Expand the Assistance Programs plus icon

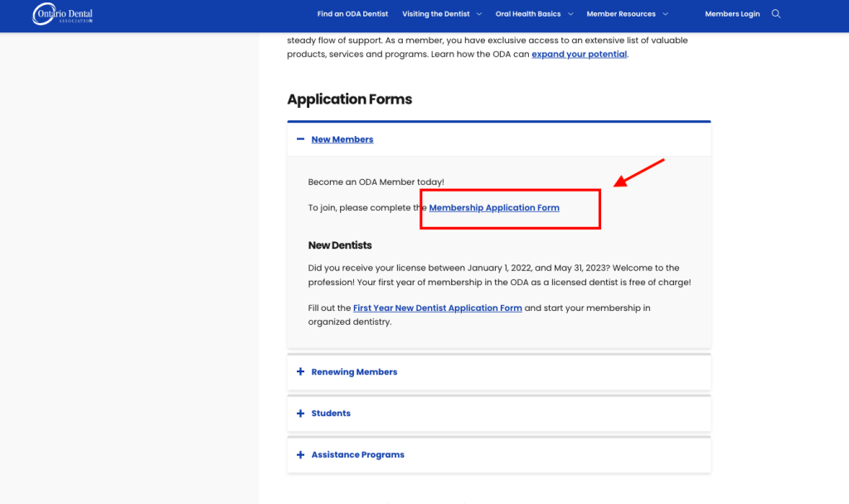coord(300,455)
